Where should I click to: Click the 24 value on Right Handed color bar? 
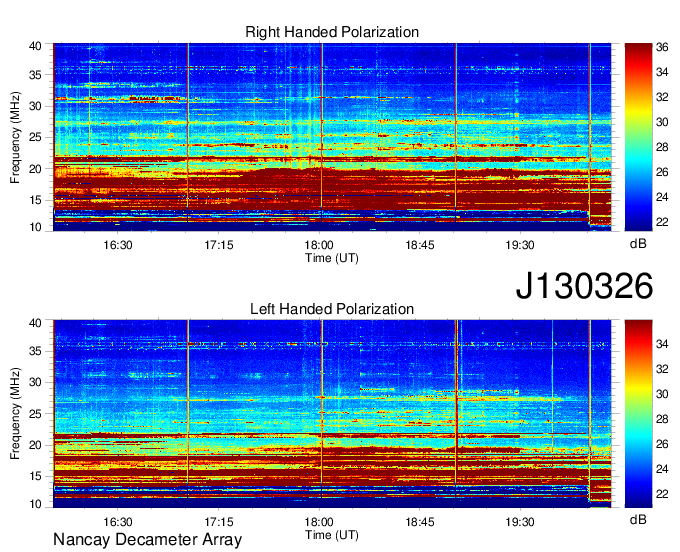[x=662, y=197]
